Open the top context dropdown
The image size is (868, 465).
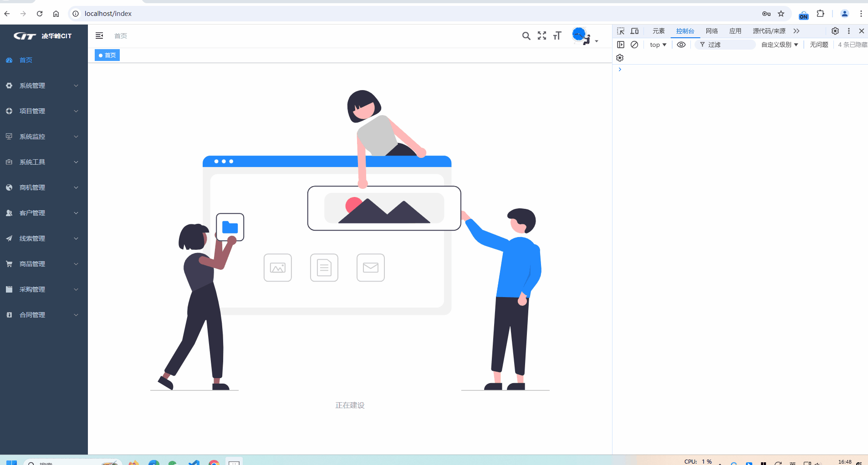pyautogui.click(x=658, y=45)
